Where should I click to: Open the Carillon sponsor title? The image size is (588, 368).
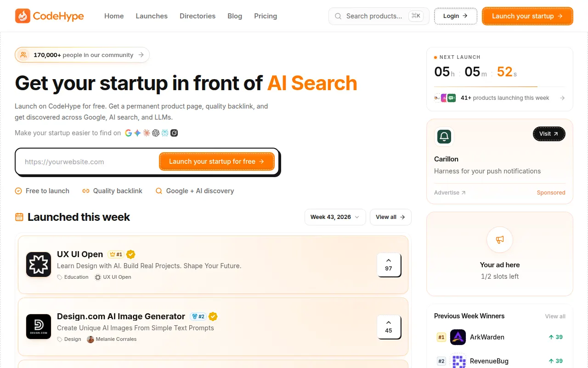point(446,159)
